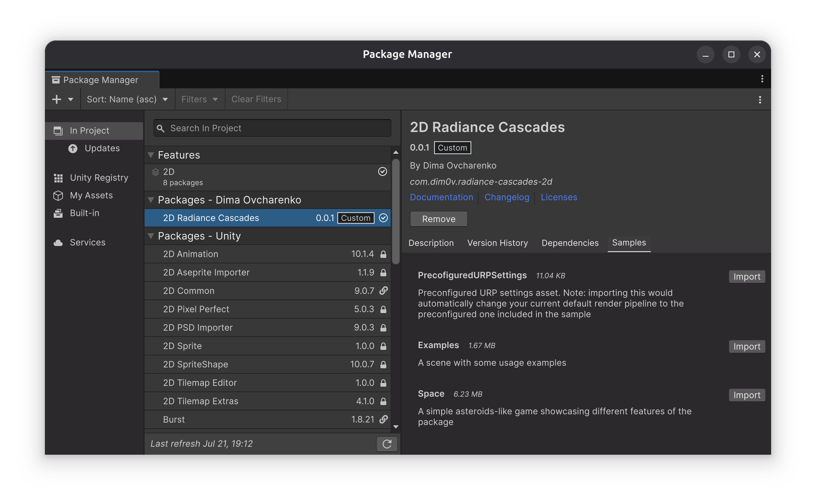Click the Last refresh Jul 21, 19:12 text
Viewport: 816px width, 504px height.
(202, 444)
